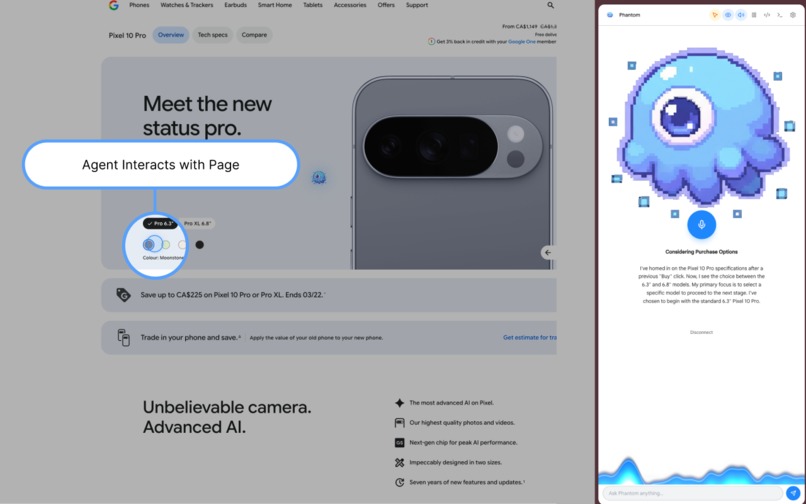This screenshot has height=504, width=806.
Task: Open Phantom settings gear icon
Action: pyautogui.click(x=793, y=15)
